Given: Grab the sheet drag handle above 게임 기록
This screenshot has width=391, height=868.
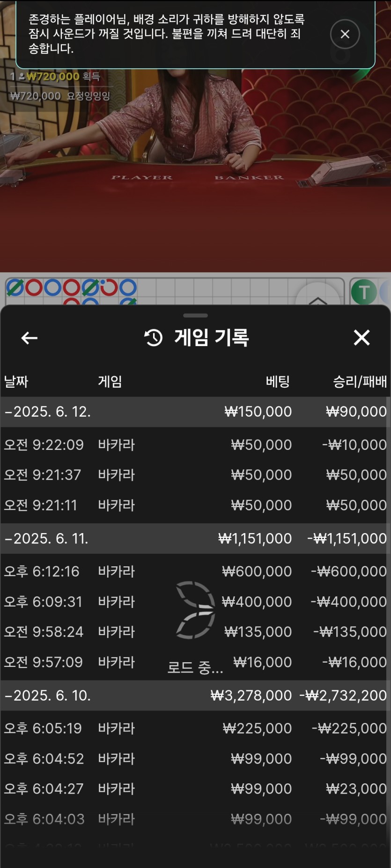Looking at the screenshot, I should (x=196, y=316).
